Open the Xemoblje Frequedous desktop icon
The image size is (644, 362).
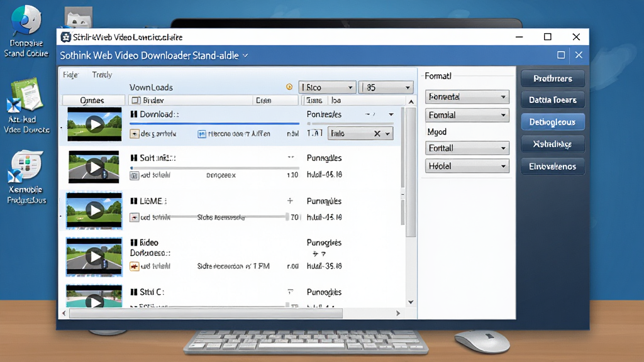click(26, 177)
